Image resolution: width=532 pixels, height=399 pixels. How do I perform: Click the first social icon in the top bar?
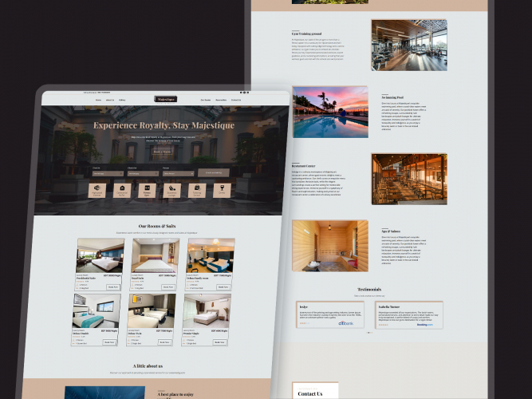tap(241, 93)
